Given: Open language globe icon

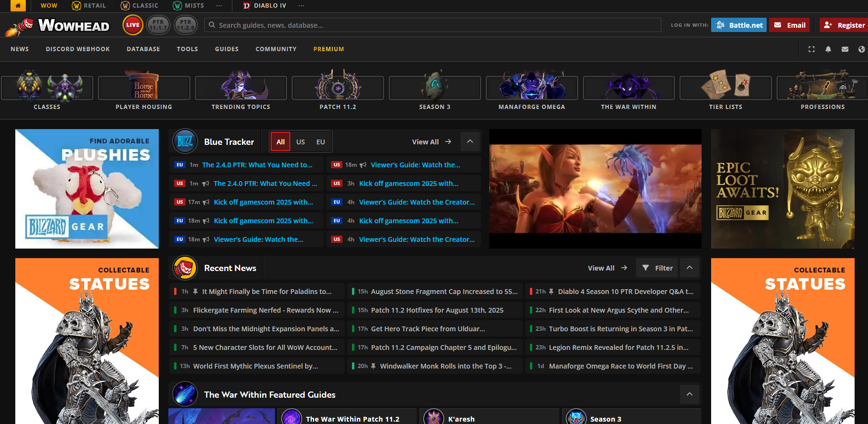Looking at the screenshot, I should pos(862,49).
